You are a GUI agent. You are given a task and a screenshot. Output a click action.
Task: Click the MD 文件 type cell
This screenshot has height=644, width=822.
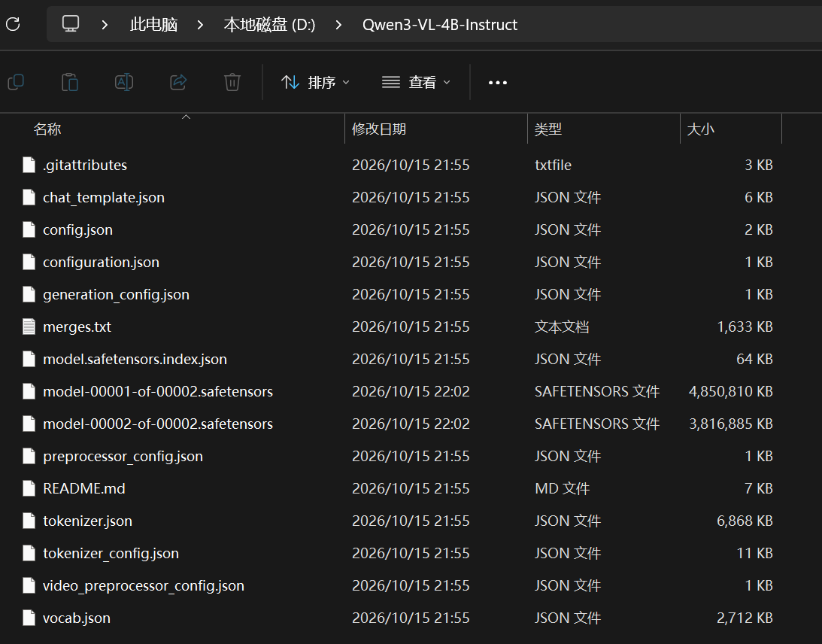[562, 489]
